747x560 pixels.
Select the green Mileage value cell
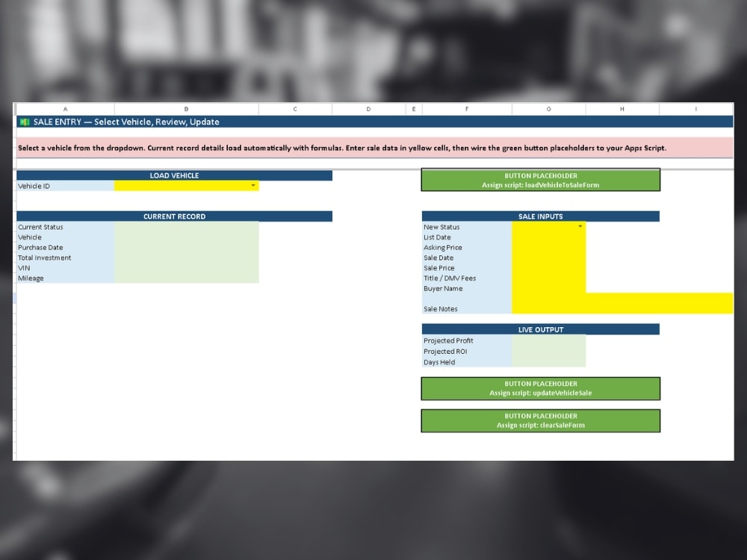[186, 278]
